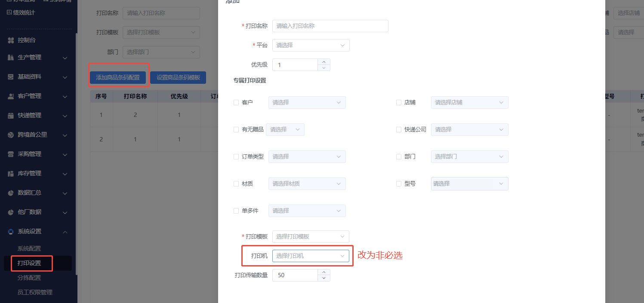Screen dimensions: 644x303
Task: Open the 打印机 dropdown
Action: coord(311,256)
